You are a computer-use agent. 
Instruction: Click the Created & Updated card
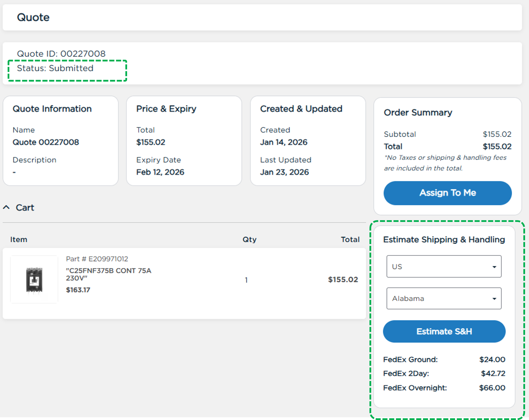pos(301,108)
